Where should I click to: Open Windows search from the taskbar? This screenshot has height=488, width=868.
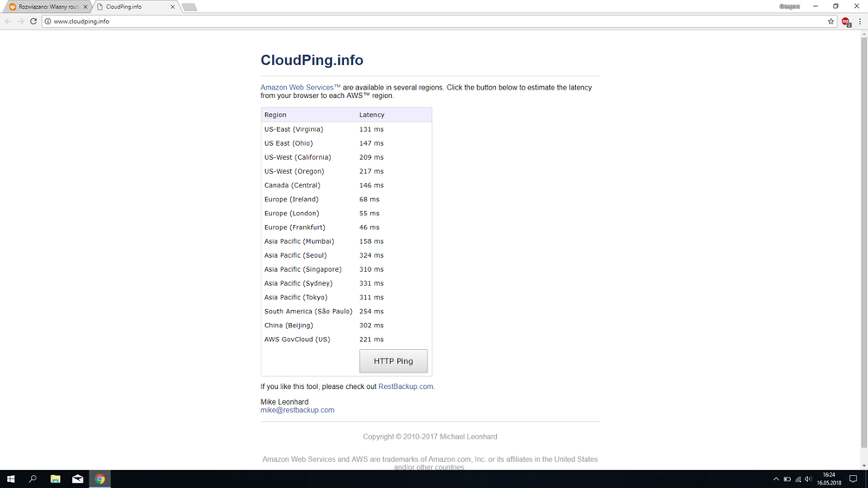point(33,478)
